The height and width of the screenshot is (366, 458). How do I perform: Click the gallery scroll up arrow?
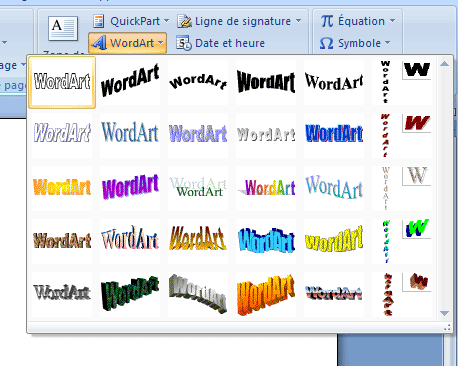(x=444, y=64)
